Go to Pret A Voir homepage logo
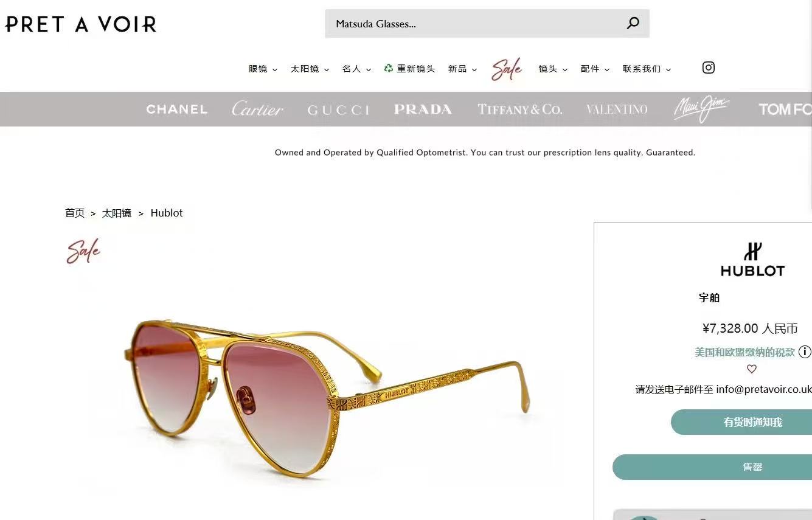 point(81,24)
